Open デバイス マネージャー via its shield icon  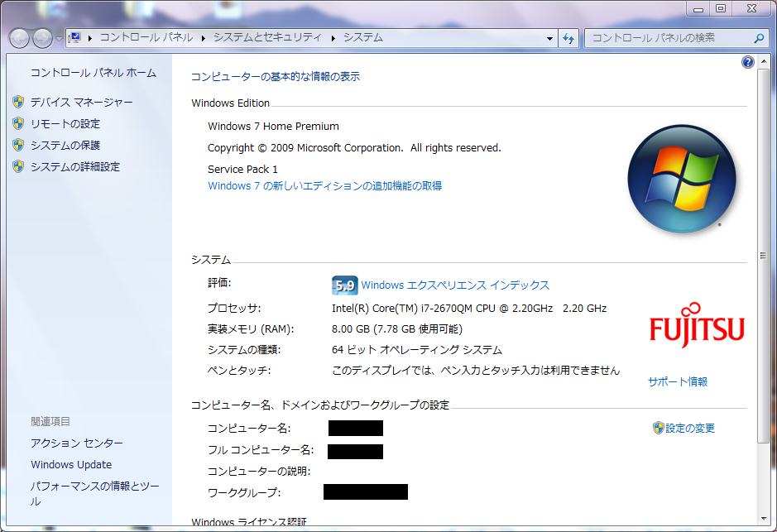18,102
